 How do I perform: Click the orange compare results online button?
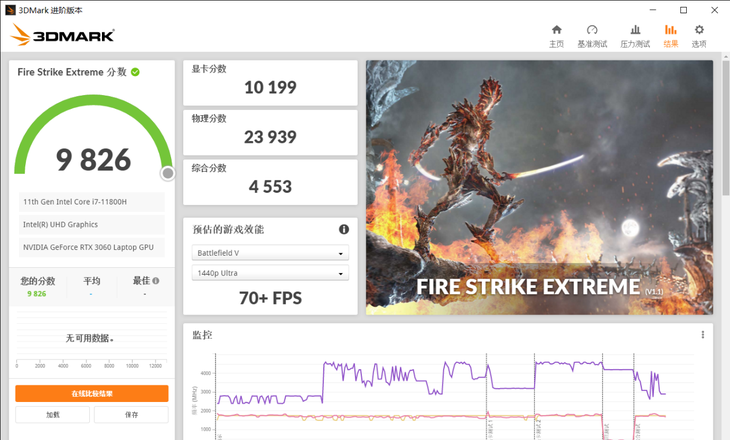[x=92, y=393]
